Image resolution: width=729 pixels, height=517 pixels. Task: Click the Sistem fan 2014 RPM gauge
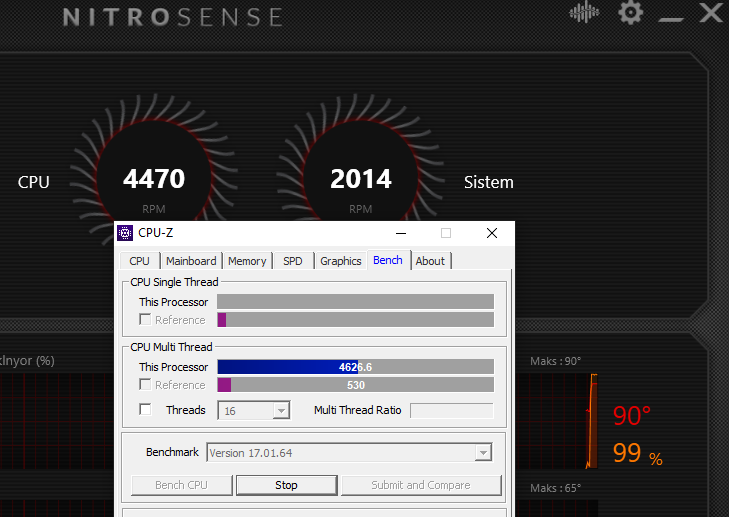pos(361,179)
